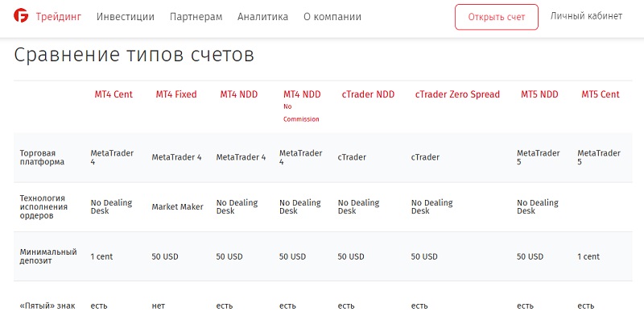Click нет in the «Пятый» знак row

(x=158, y=306)
